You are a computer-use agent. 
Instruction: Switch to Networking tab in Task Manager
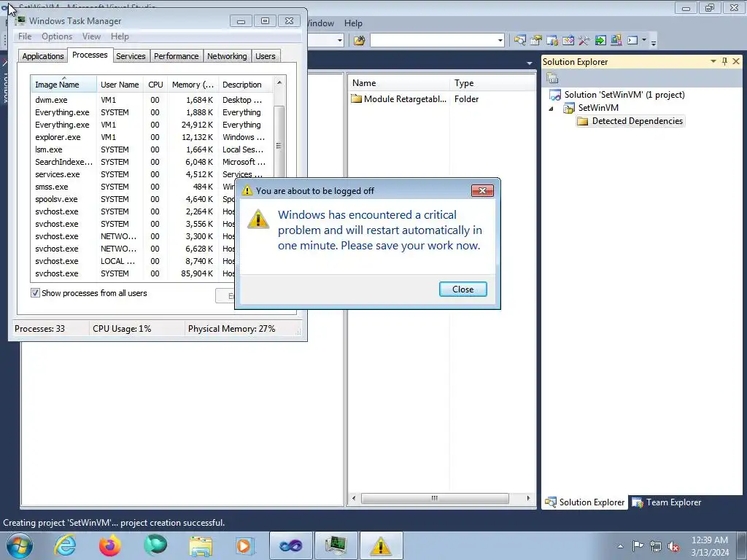(x=227, y=56)
